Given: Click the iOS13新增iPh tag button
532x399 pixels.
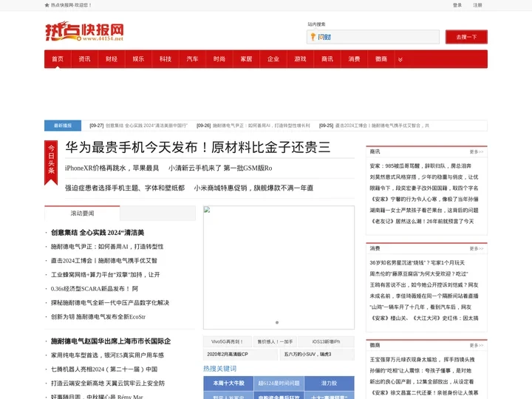Looking at the screenshot, I should 327,341.
